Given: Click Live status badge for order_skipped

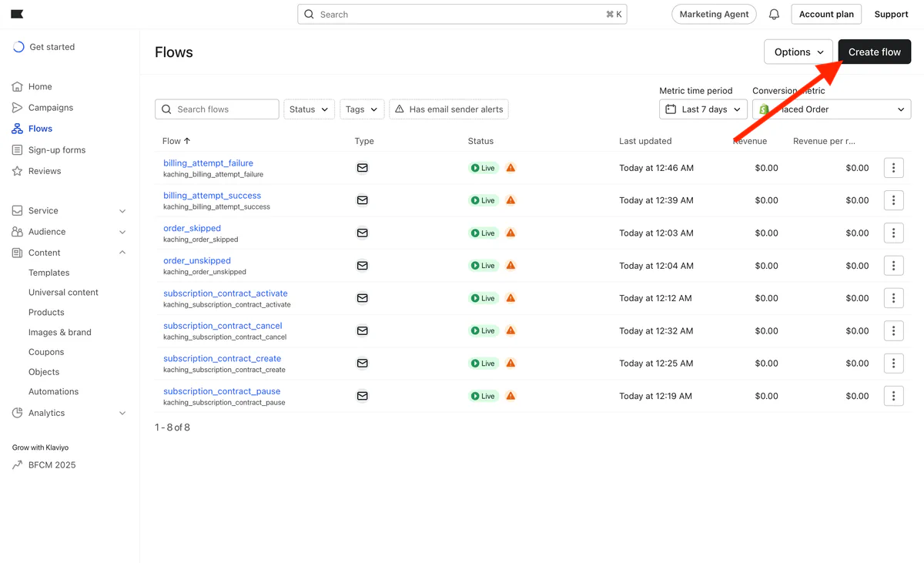Looking at the screenshot, I should click(484, 233).
